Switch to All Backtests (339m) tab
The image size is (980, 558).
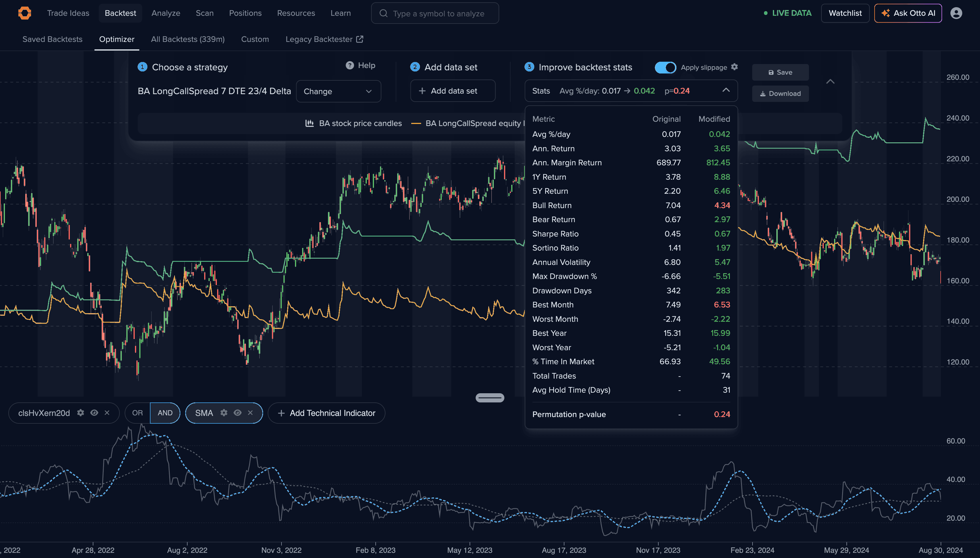point(188,39)
